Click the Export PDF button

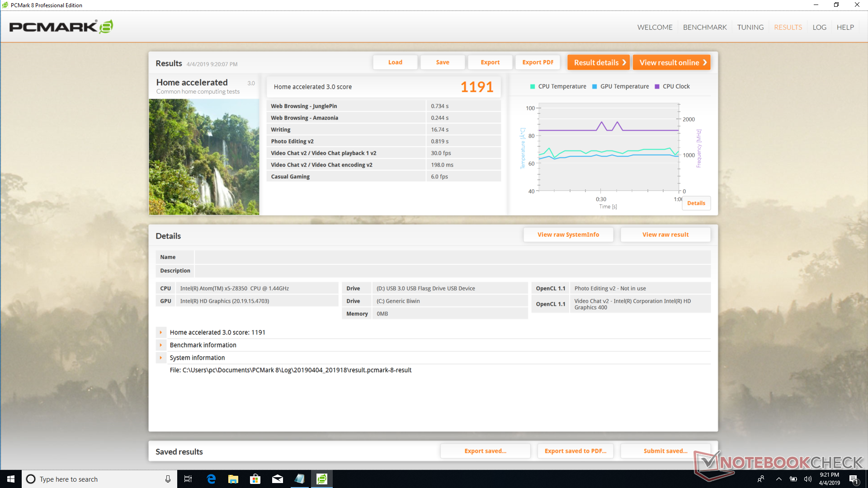pos(538,62)
